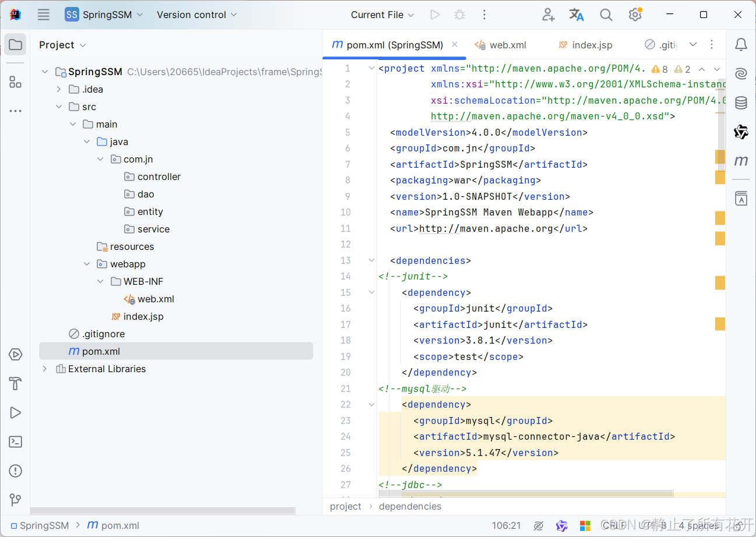The image size is (756, 537).
Task: Open Version control dropdown
Action: [196, 15]
